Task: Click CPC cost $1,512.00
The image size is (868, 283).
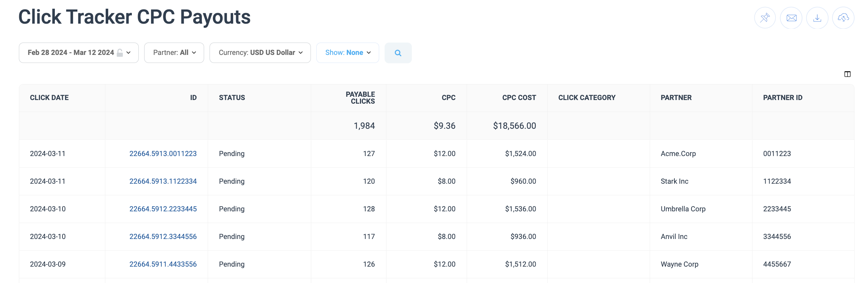Action: pyautogui.click(x=520, y=264)
